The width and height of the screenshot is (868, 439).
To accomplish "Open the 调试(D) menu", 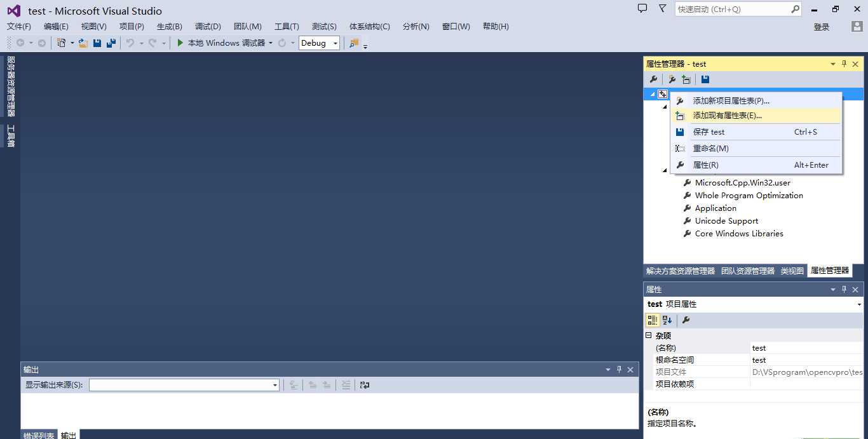I will [208, 26].
